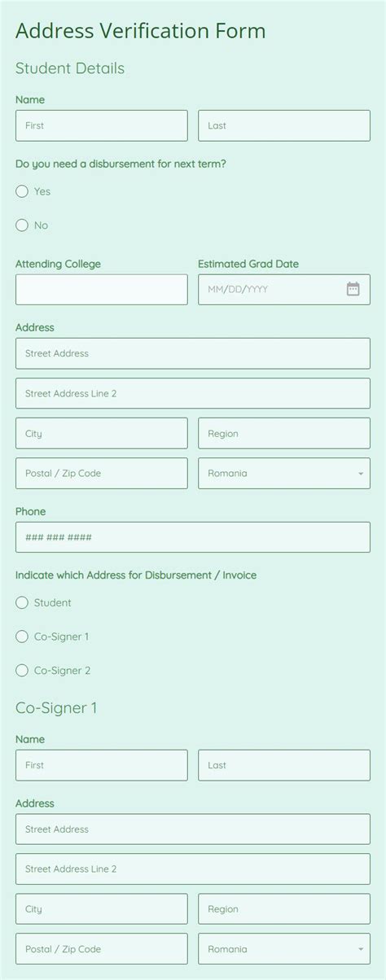
Task: Select No for disbursement next term
Action: pos(22,225)
